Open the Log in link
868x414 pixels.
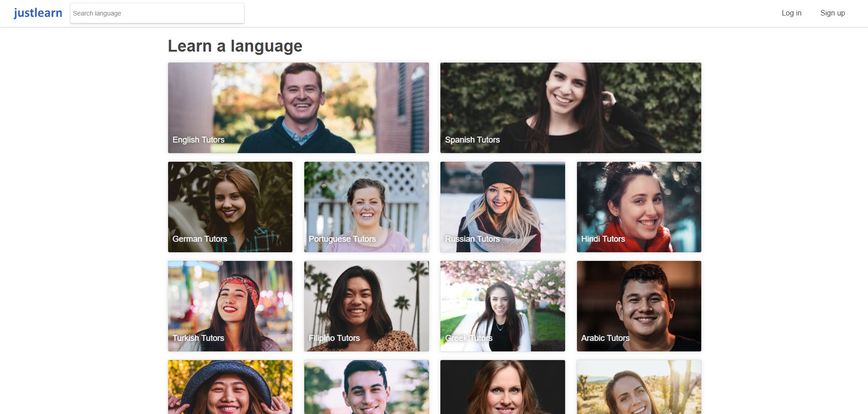tap(791, 13)
